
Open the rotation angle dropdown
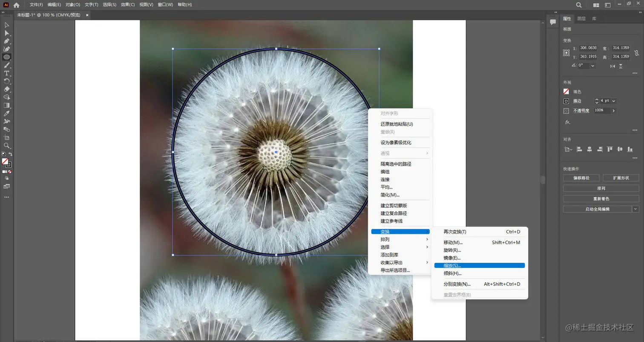[592, 66]
